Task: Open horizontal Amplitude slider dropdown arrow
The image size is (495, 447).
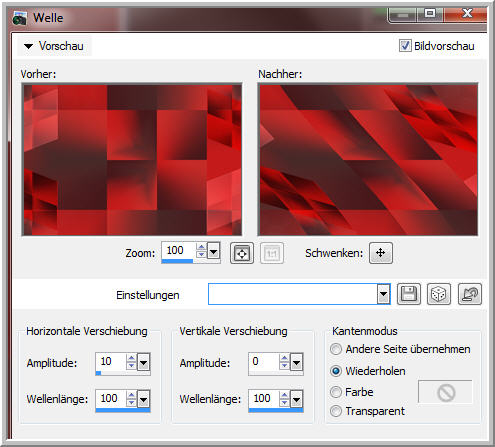Action: (x=144, y=362)
